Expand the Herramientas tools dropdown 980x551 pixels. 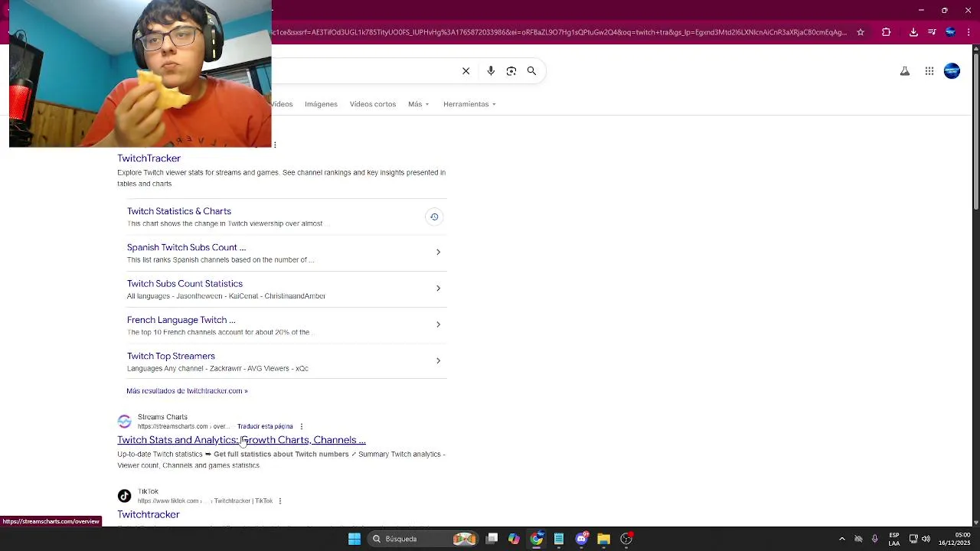click(x=469, y=104)
